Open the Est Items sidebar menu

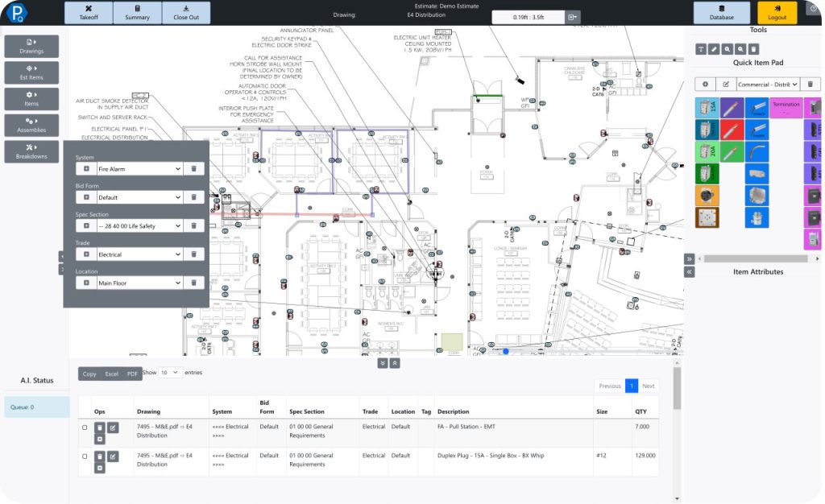(31, 72)
